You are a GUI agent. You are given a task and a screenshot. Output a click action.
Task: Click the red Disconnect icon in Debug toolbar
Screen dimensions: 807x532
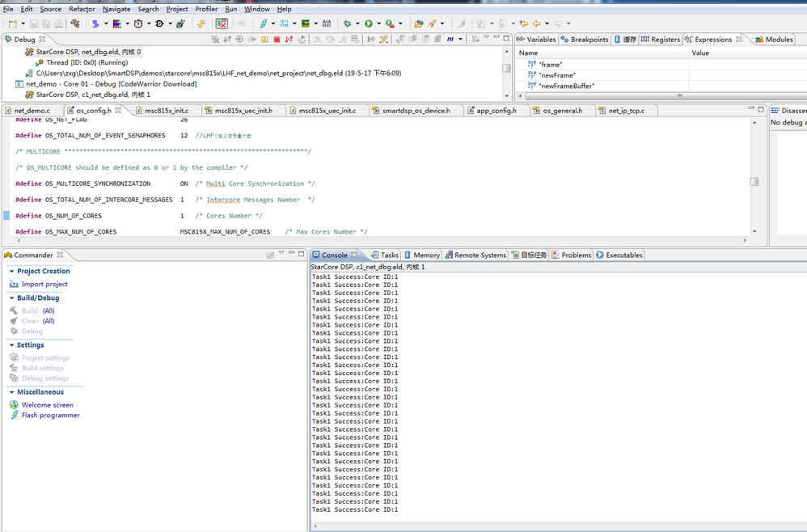coord(289,39)
